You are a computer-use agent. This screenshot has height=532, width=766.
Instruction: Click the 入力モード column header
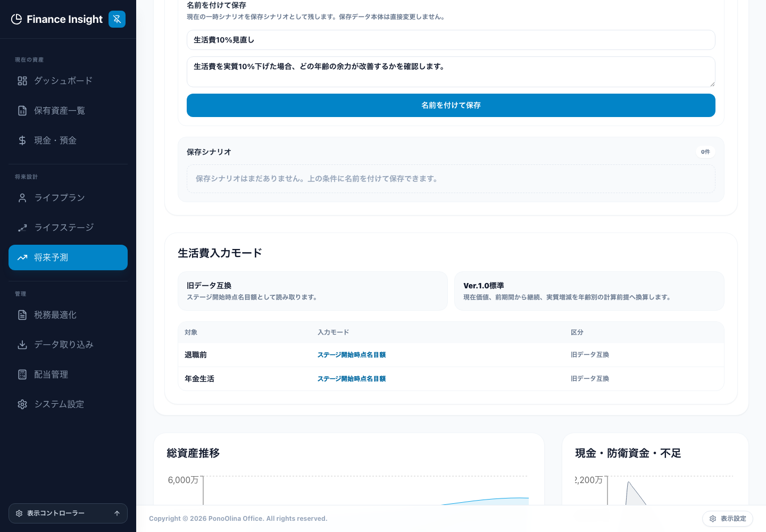coord(334,332)
